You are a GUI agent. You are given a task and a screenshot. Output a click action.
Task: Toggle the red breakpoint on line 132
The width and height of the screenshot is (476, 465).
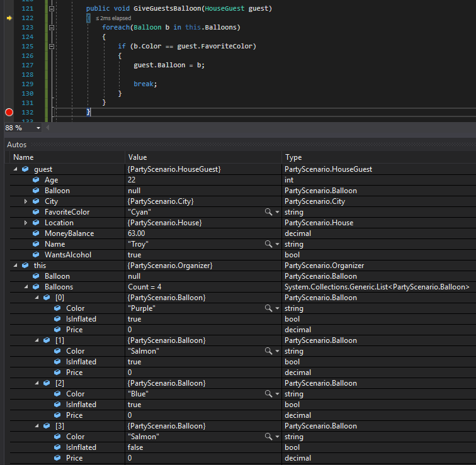[9, 112]
